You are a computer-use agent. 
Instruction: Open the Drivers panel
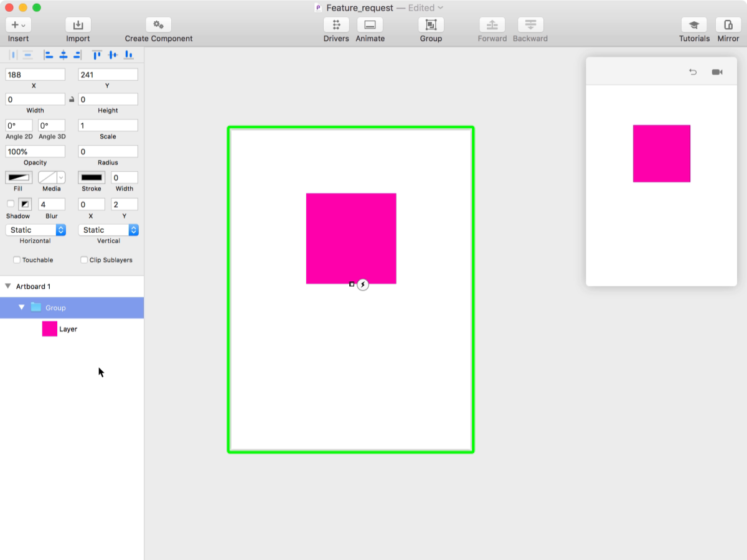336,25
